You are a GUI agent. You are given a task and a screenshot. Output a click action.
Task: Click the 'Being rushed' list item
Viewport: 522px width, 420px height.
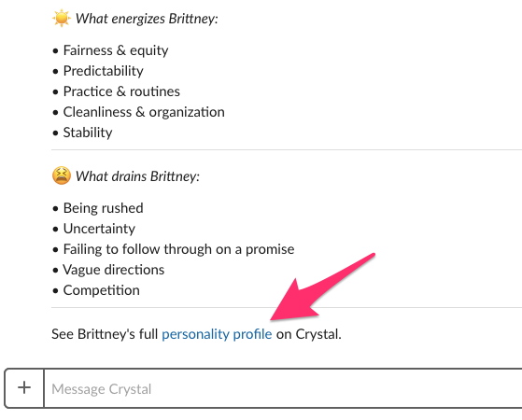[104, 208]
